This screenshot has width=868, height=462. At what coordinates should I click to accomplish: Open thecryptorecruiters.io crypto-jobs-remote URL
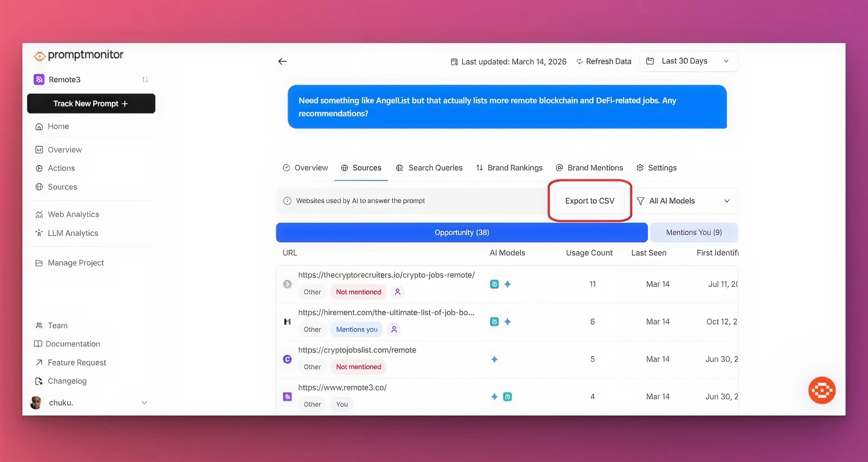click(386, 275)
